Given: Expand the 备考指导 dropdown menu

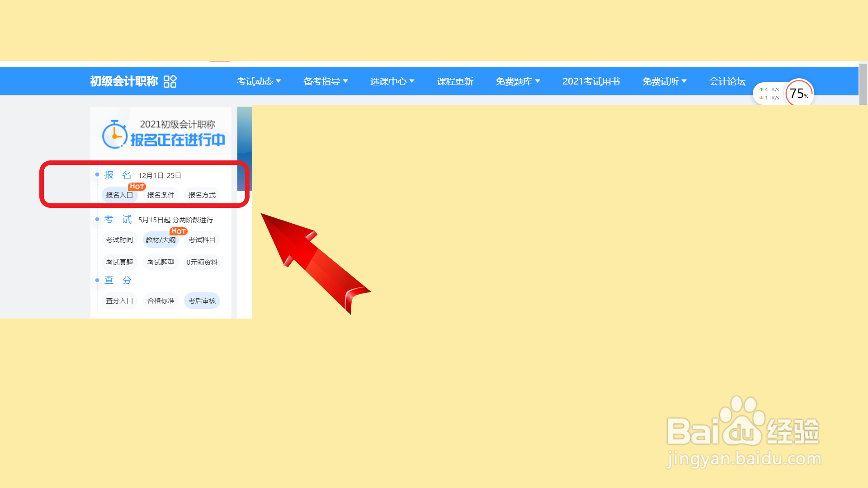Looking at the screenshot, I should pyautogui.click(x=325, y=81).
